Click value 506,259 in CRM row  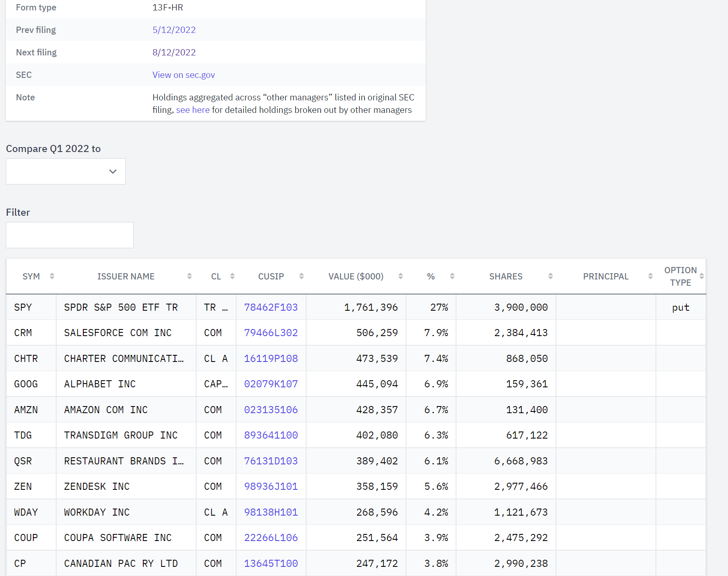click(377, 333)
